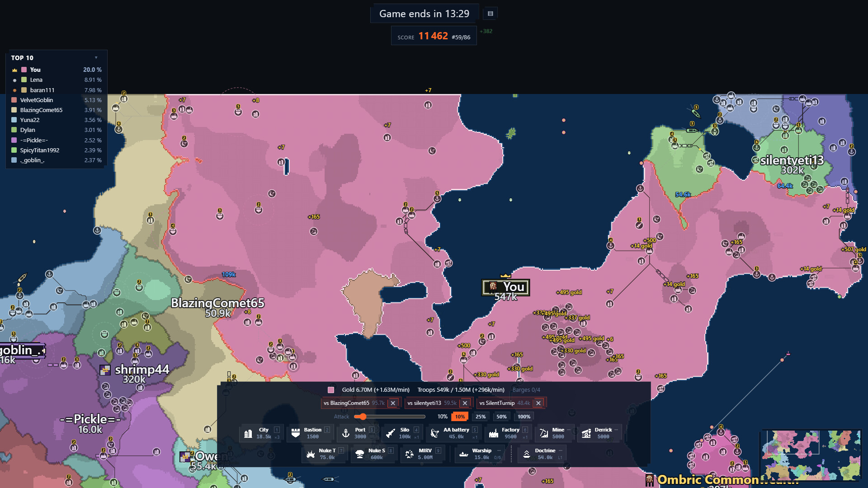Click your pink player color swatch
The width and height of the screenshot is (868, 488).
(331, 390)
